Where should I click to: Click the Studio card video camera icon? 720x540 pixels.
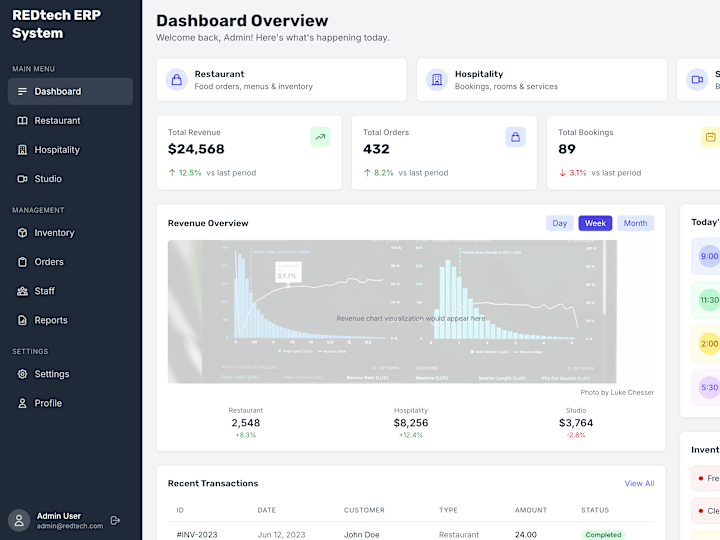tap(697, 80)
